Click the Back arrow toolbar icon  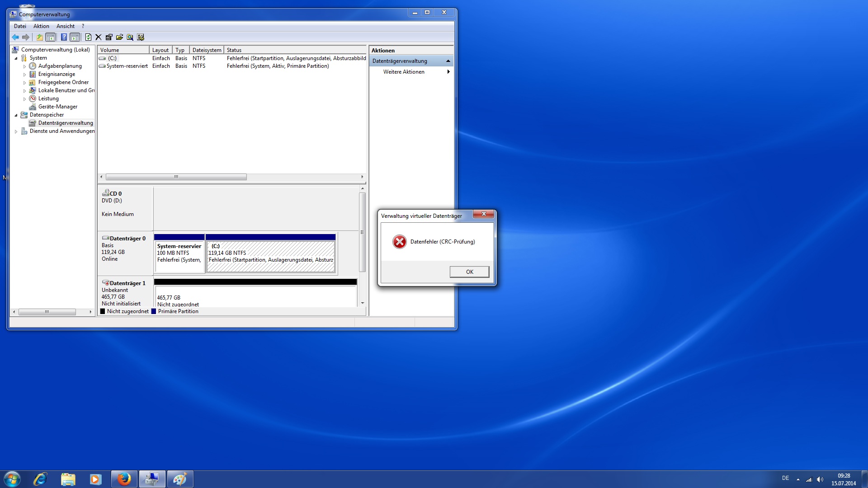point(15,38)
